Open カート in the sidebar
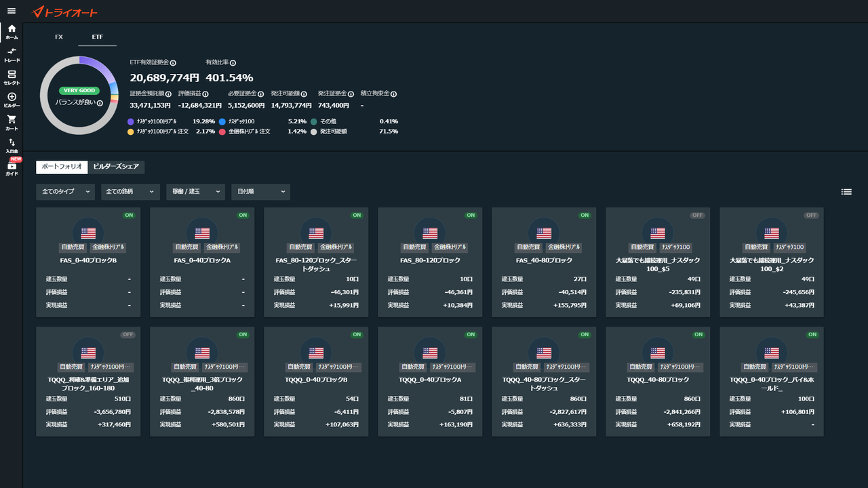This screenshot has height=488, width=868. [12, 123]
